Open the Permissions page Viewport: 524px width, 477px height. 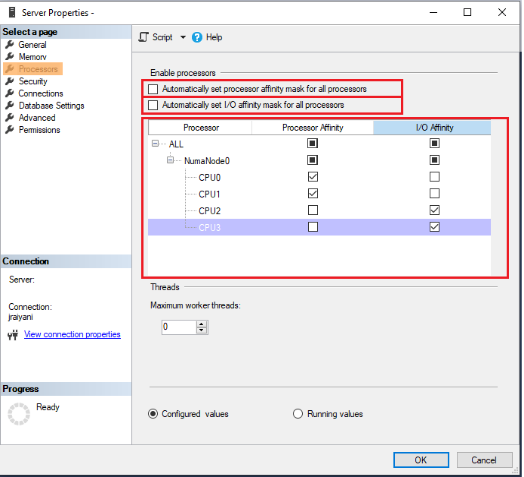[x=39, y=130]
